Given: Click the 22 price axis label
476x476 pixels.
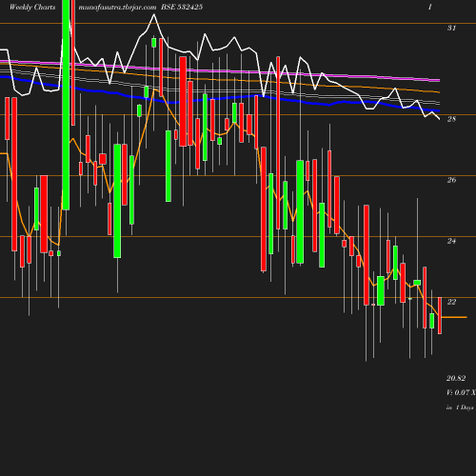Looking at the screenshot, I should click(x=451, y=302).
